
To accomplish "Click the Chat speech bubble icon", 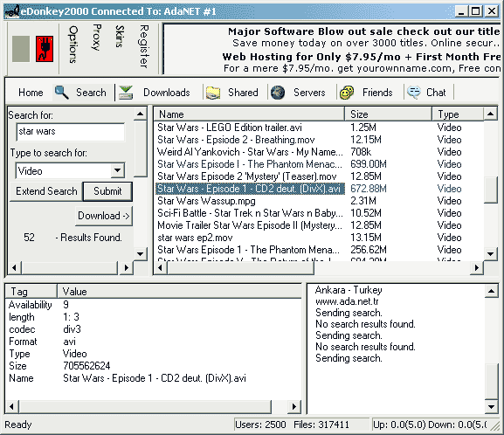I will coord(414,93).
